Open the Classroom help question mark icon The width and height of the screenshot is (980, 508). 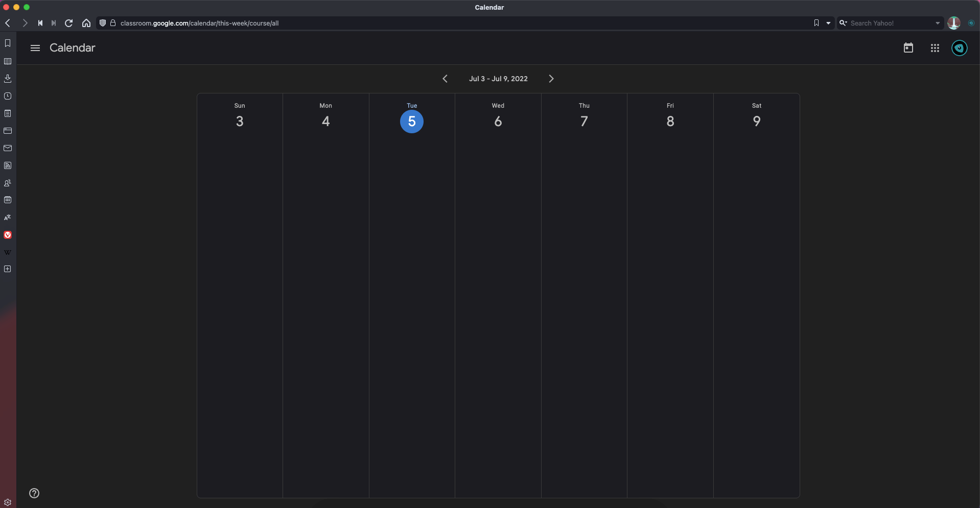tap(34, 493)
